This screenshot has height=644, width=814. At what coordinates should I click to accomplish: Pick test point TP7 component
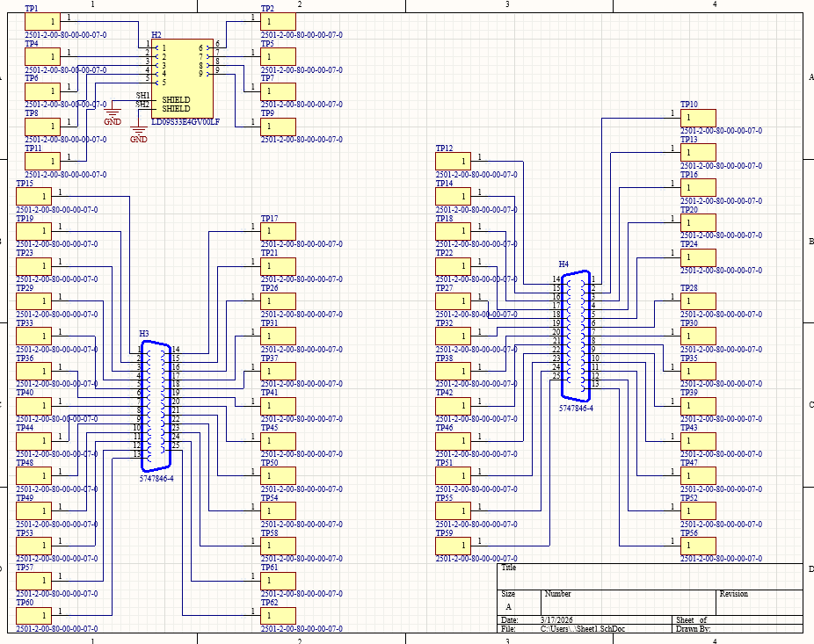pos(279,91)
